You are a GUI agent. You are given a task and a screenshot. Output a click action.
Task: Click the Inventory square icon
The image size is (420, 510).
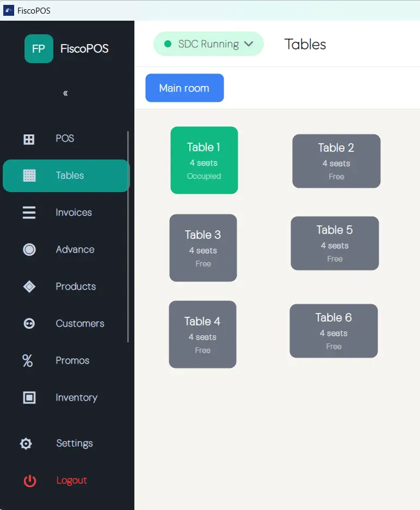click(29, 397)
